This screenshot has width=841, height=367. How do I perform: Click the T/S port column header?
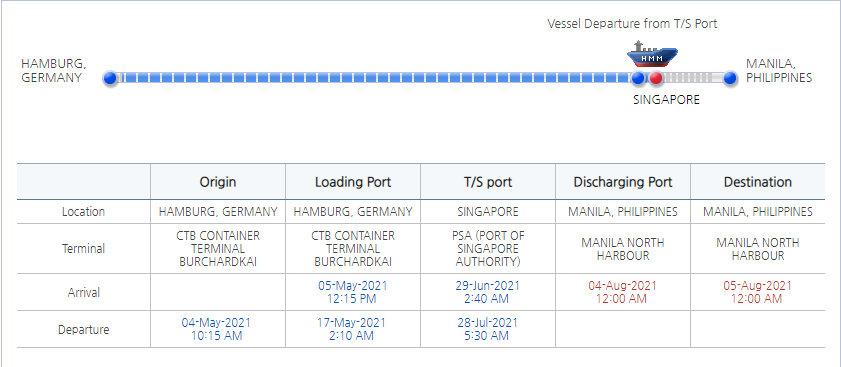[x=488, y=182]
